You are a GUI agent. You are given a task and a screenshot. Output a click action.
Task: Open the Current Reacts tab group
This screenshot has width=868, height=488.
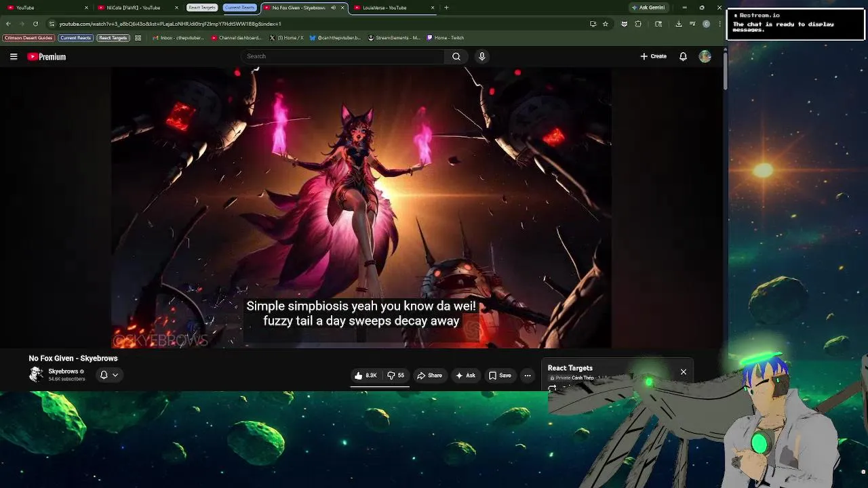click(239, 7)
